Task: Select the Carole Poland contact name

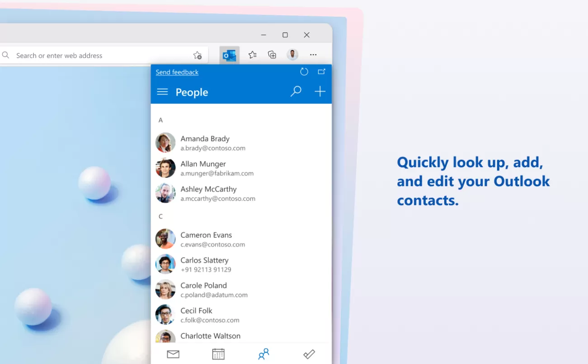Action: point(204,285)
